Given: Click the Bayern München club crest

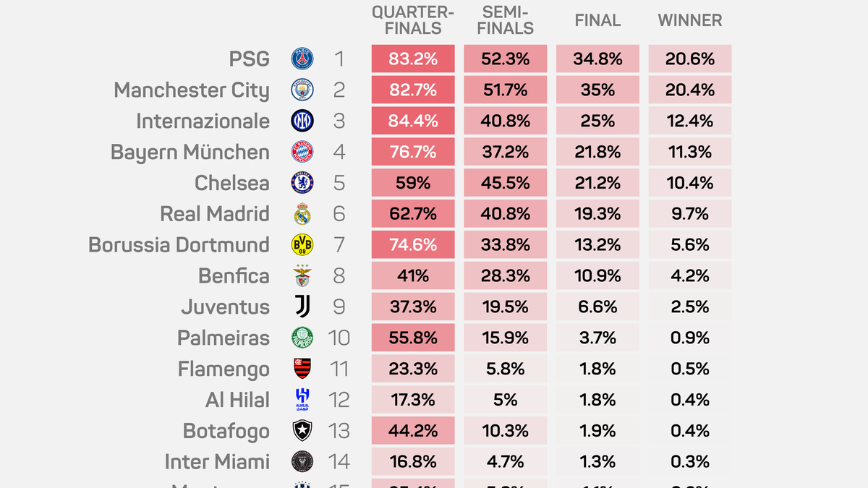Looking at the screenshot, I should click(302, 152).
